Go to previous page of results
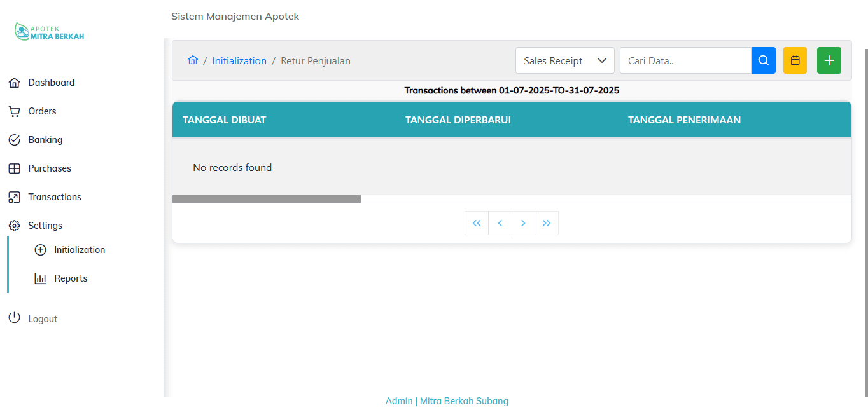Screen dimensions: 868x410 click(x=500, y=223)
